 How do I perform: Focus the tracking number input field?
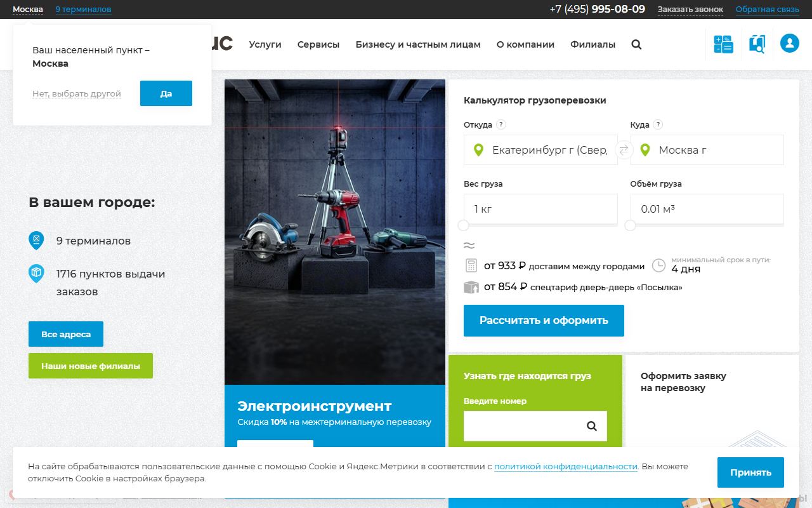pos(535,426)
